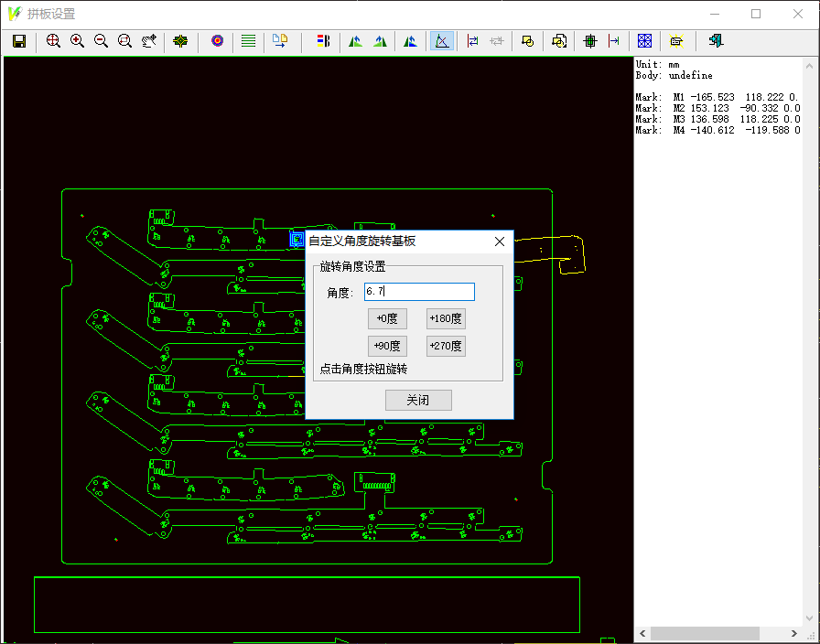Click the rectangle with yellow circle icon
This screenshot has height=644, width=820.
pos(528,41)
